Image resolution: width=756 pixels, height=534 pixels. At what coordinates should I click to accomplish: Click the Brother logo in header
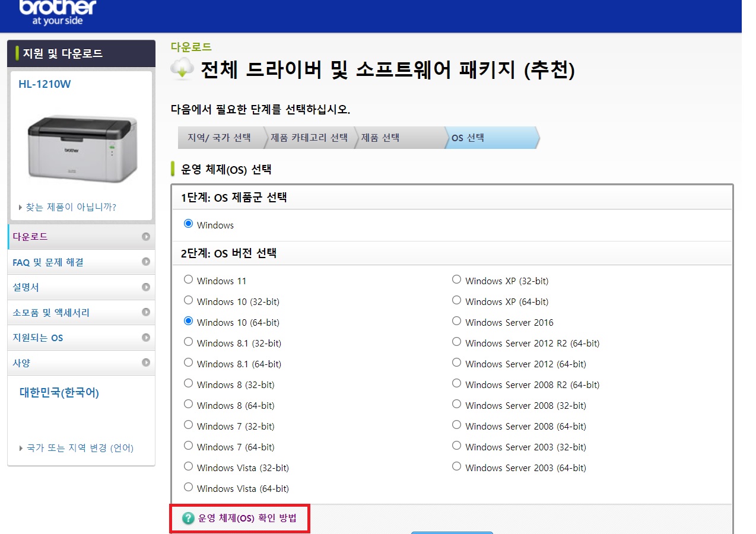[x=58, y=12]
